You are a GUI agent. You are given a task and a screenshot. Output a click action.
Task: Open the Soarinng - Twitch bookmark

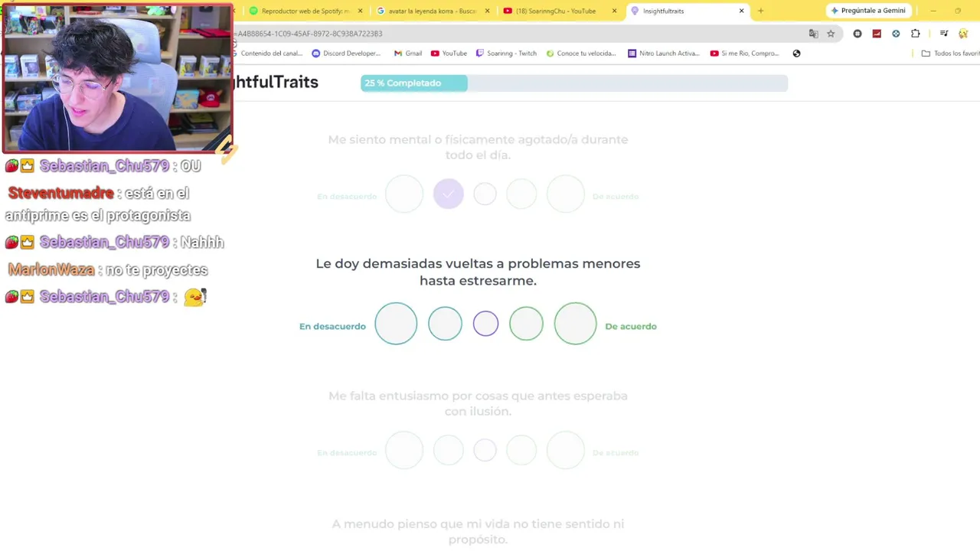pos(506,54)
